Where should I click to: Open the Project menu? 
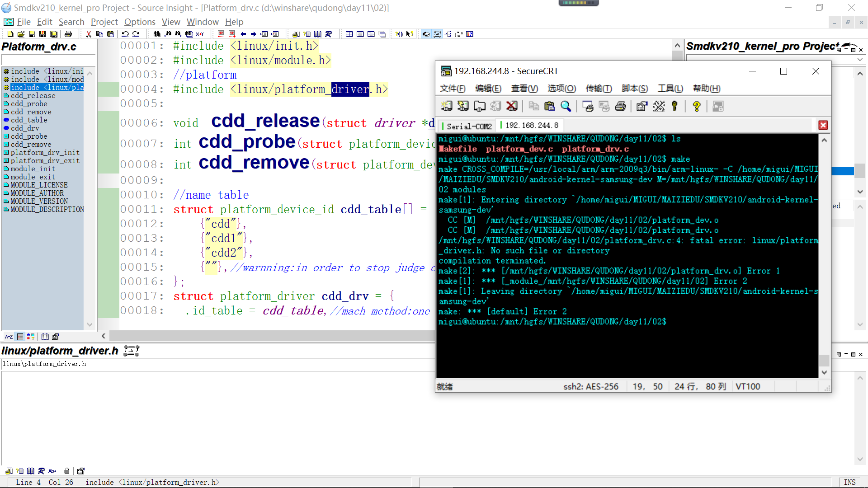[104, 22]
